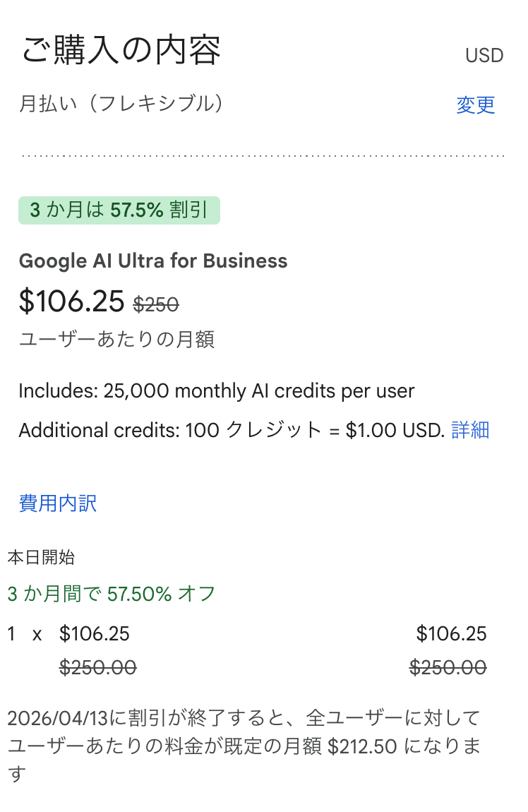Select the 月払い（フレキシブル） plan text
Screen dimensions: 528x812
point(121,104)
